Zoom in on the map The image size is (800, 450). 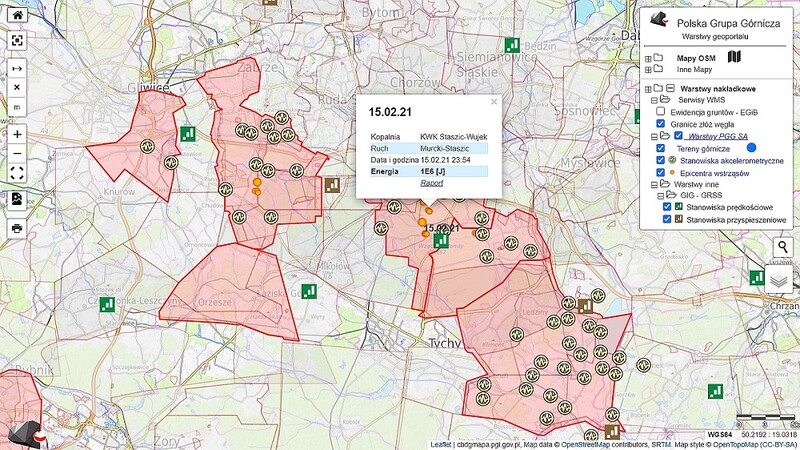point(18,133)
